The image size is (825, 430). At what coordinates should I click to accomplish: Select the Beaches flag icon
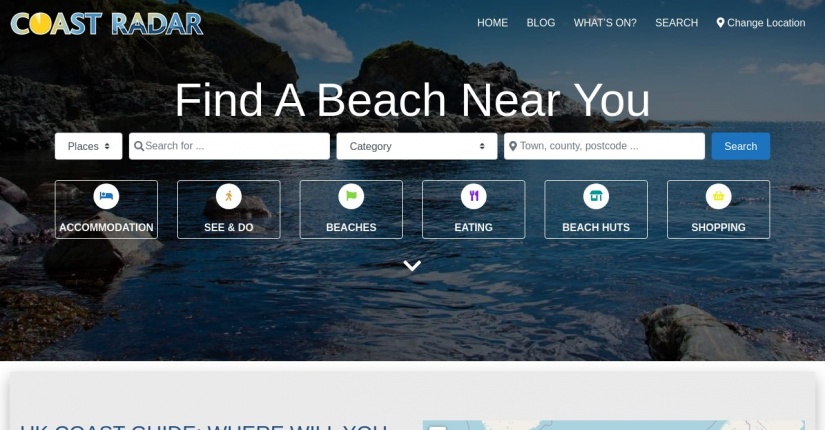coord(351,196)
